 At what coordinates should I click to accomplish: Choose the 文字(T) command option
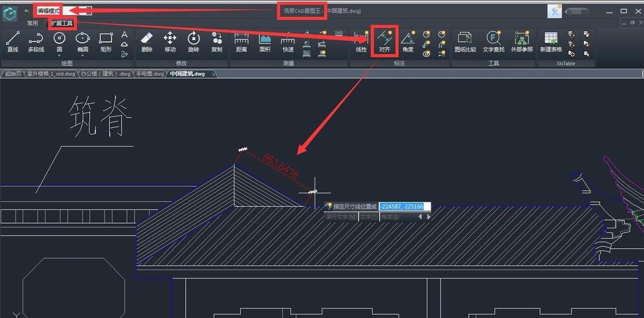click(369, 217)
